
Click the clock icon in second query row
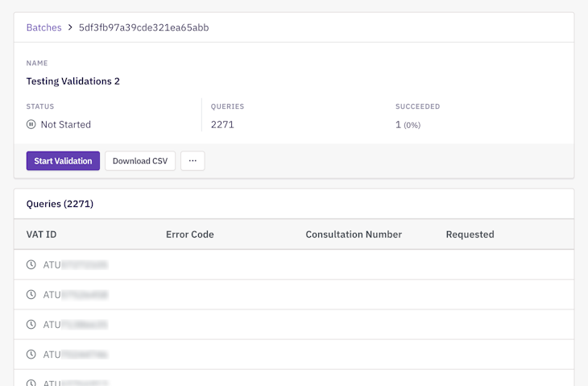pos(31,295)
